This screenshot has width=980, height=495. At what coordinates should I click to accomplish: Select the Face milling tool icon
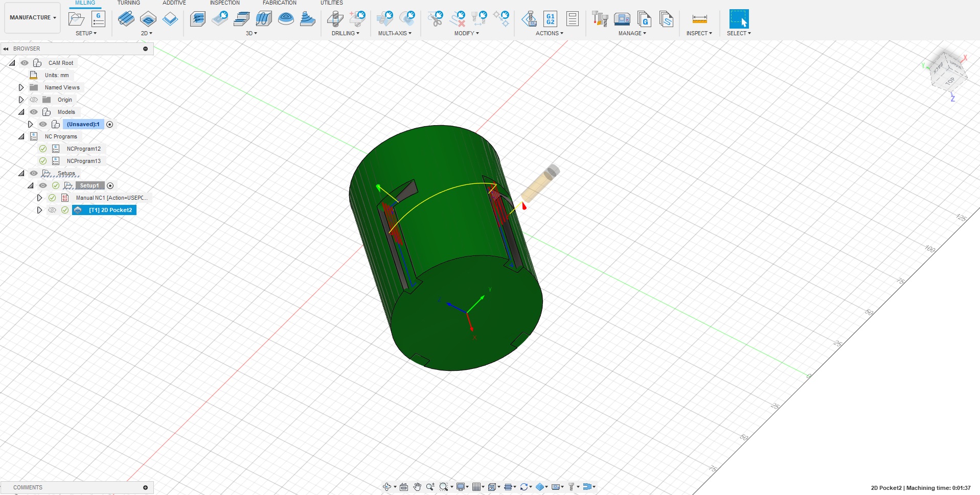[x=170, y=19]
